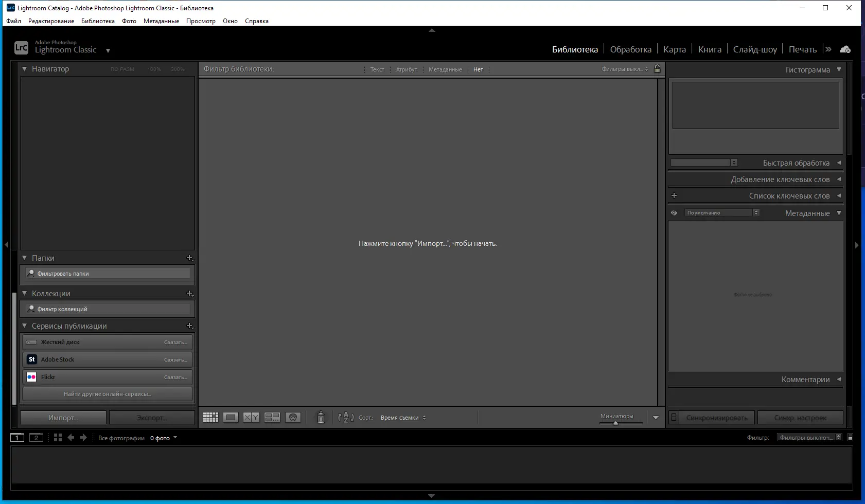Toggle the library filter lock icon
The image size is (865, 504).
pyautogui.click(x=657, y=68)
